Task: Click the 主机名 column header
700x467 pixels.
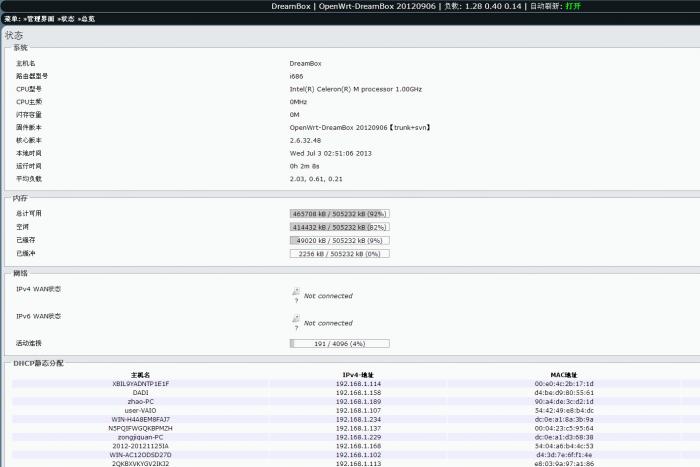Action: click(140, 375)
